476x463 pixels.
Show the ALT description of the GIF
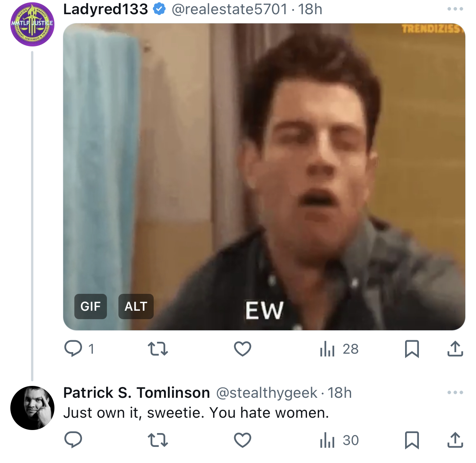point(136,306)
